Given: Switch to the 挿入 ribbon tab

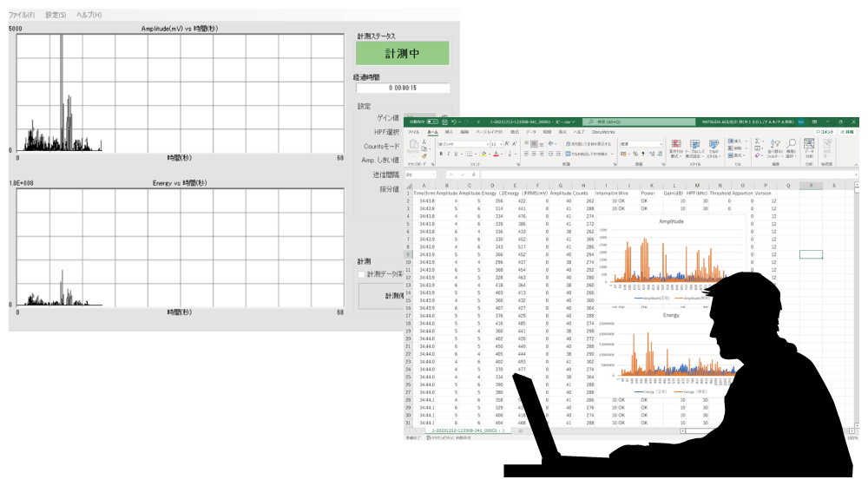Looking at the screenshot, I should click(449, 132).
